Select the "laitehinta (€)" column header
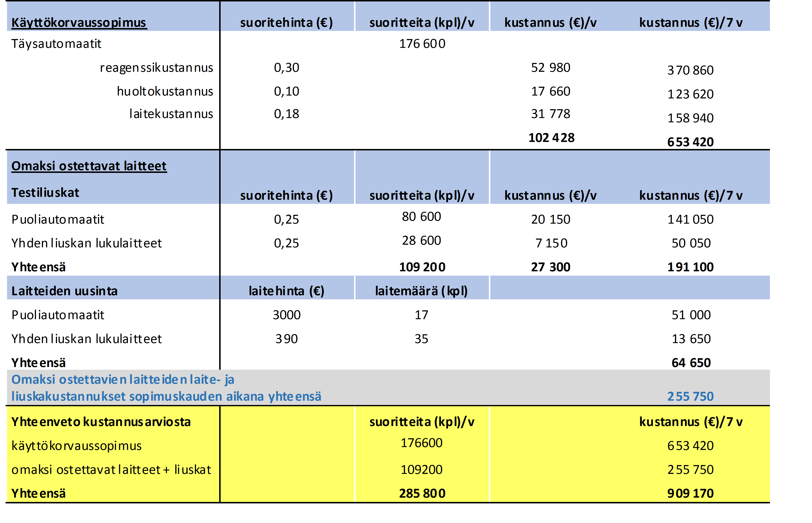The height and width of the screenshot is (523, 812). (x=286, y=291)
